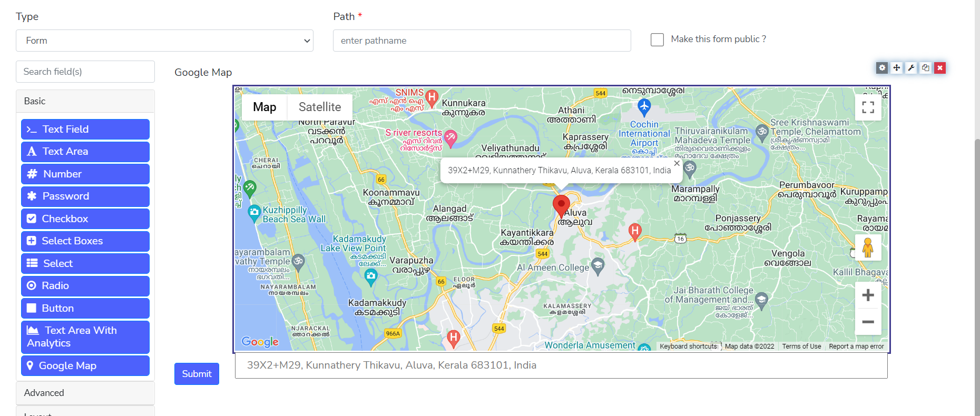The width and height of the screenshot is (980, 416).
Task: Expand the Advanced components section
Action: click(85, 393)
